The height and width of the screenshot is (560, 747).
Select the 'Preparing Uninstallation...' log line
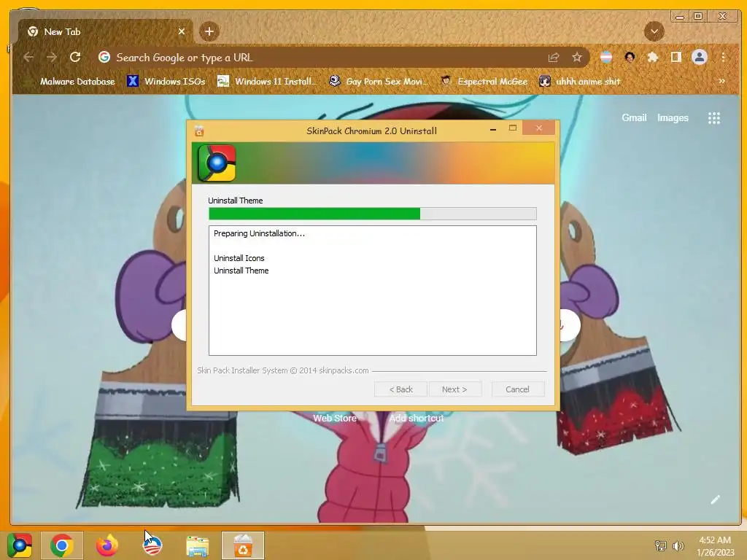click(259, 233)
